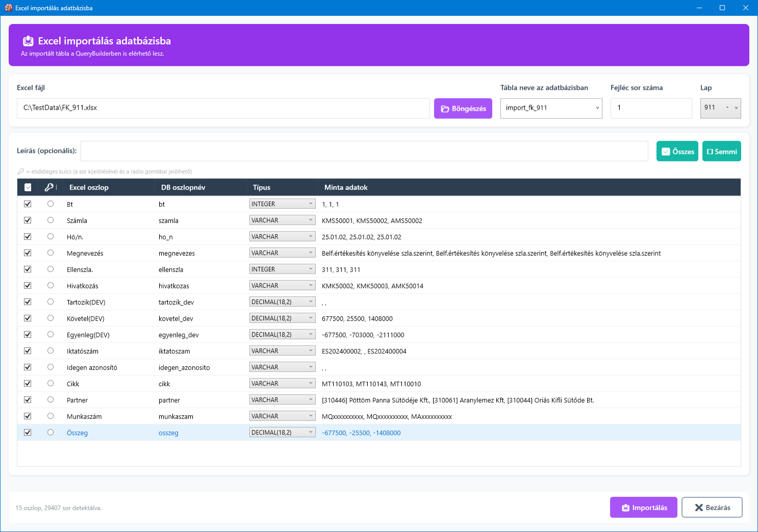Close the dialog with Bezárás button
Viewport: 758px width, 532px height.
[x=712, y=508]
